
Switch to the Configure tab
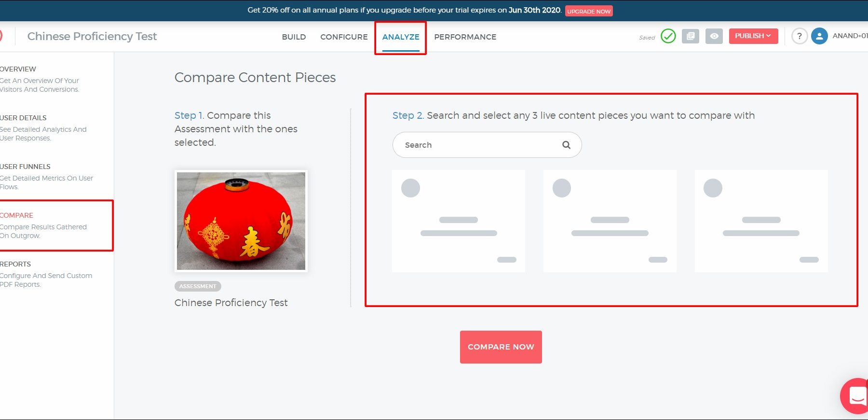pos(344,37)
